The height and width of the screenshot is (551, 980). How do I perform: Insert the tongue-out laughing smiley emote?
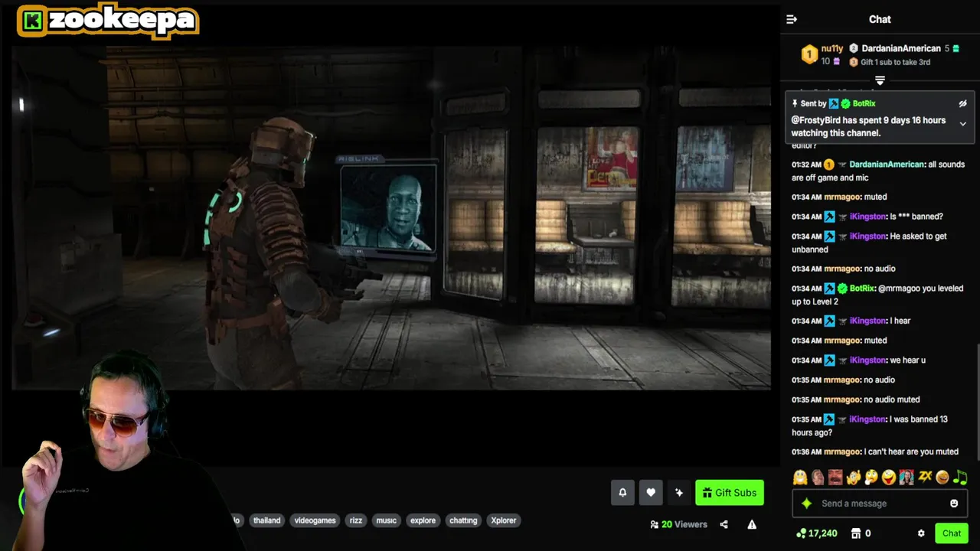point(888,478)
